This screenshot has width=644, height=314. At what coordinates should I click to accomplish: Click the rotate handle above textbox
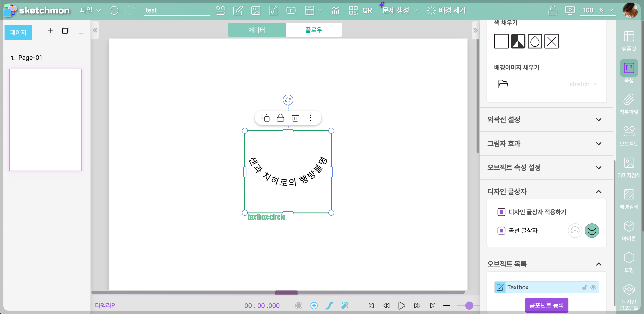[288, 100]
